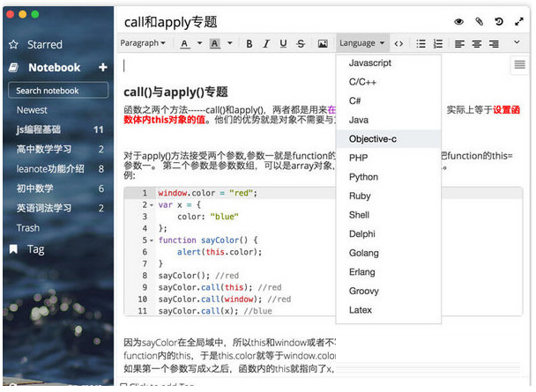The image size is (536, 392).
Task: Open the Paragraph style dropdown
Action: click(142, 43)
